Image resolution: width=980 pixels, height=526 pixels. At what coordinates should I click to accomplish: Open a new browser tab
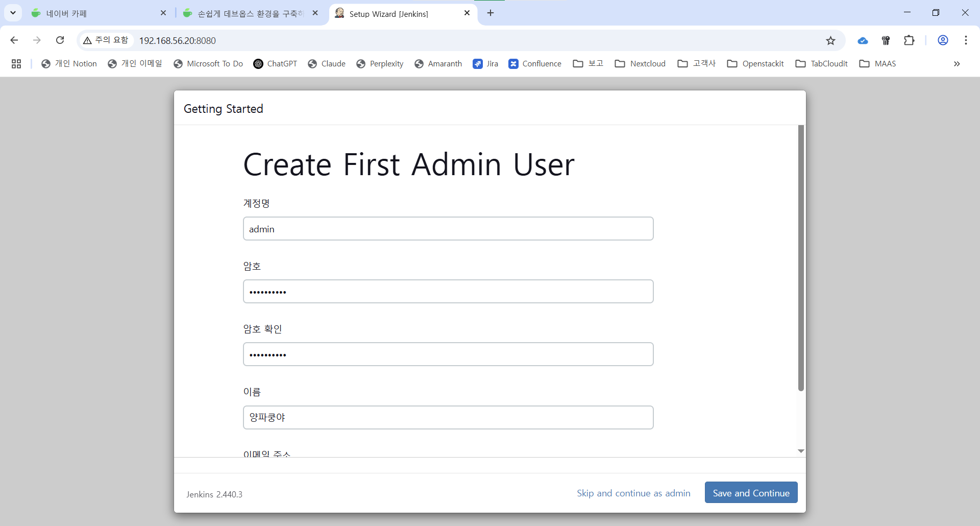click(x=491, y=13)
